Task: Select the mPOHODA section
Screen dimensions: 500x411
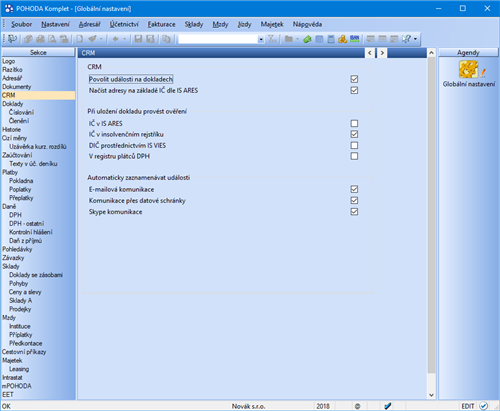Action: click(17, 386)
